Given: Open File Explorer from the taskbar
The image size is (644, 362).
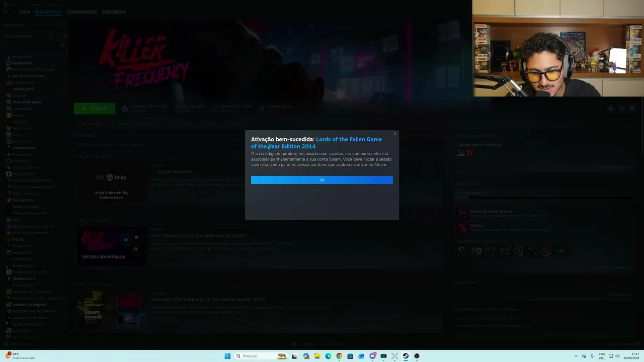Looking at the screenshot, I should (317, 356).
